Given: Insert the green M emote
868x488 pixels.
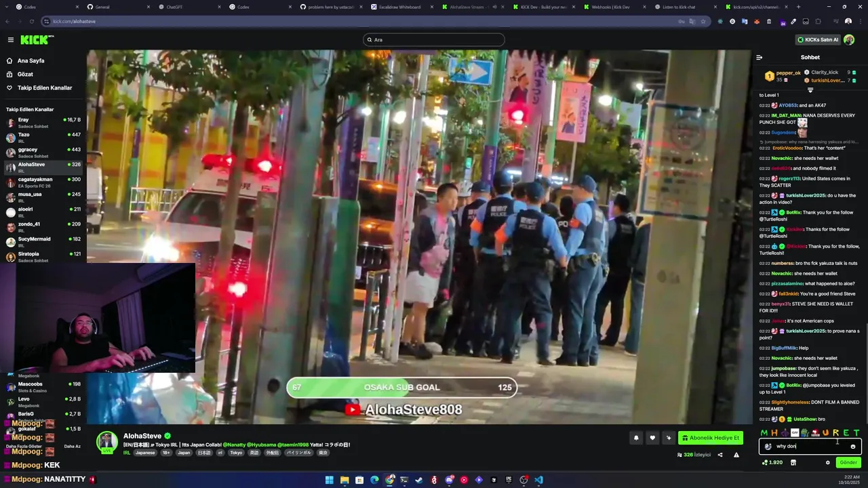Looking at the screenshot, I should point(764,432).
